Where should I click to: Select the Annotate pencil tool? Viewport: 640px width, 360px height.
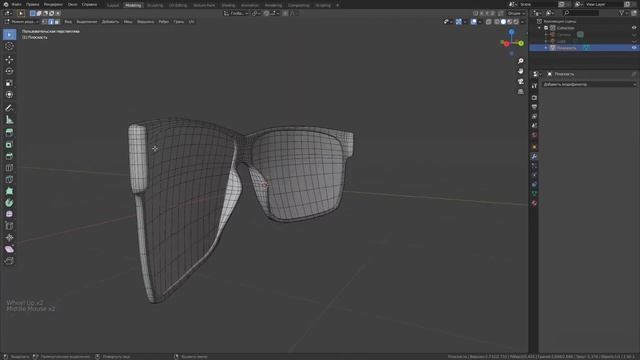9,108
